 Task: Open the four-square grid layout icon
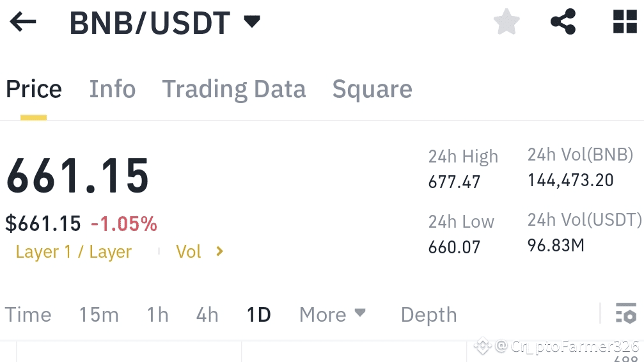tap(625, 21)
